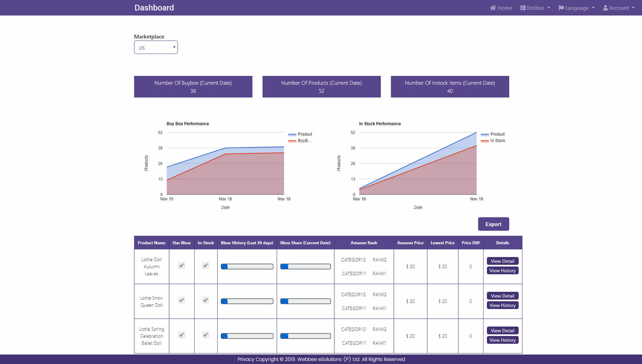This screenshot has height=364, width=642.
Task: Export the product table
Action: [x=493, y=224]
